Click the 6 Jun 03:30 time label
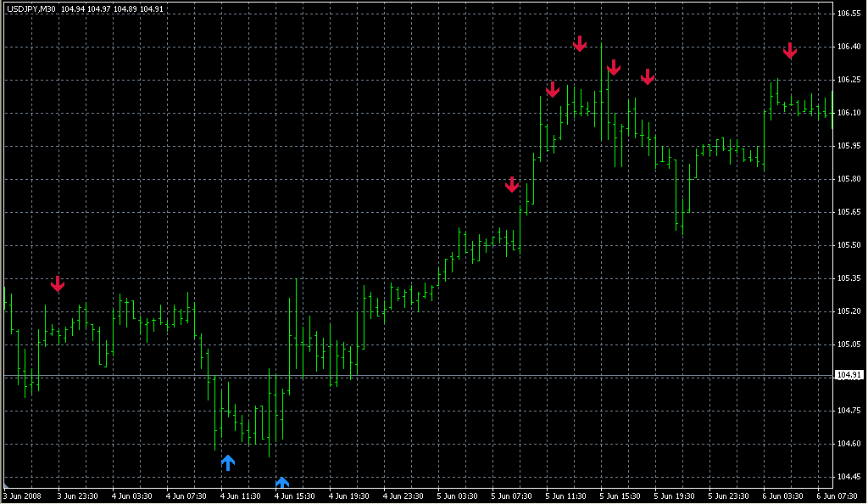 point(782,496)
